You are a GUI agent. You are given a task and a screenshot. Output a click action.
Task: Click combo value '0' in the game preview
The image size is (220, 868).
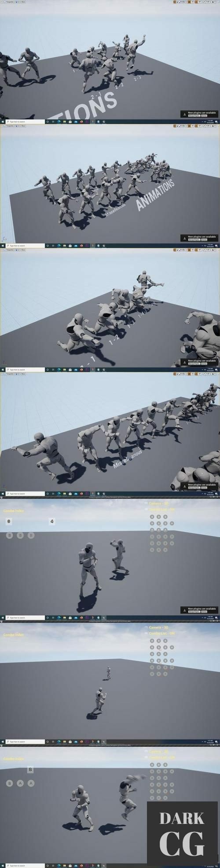point(9,522)
